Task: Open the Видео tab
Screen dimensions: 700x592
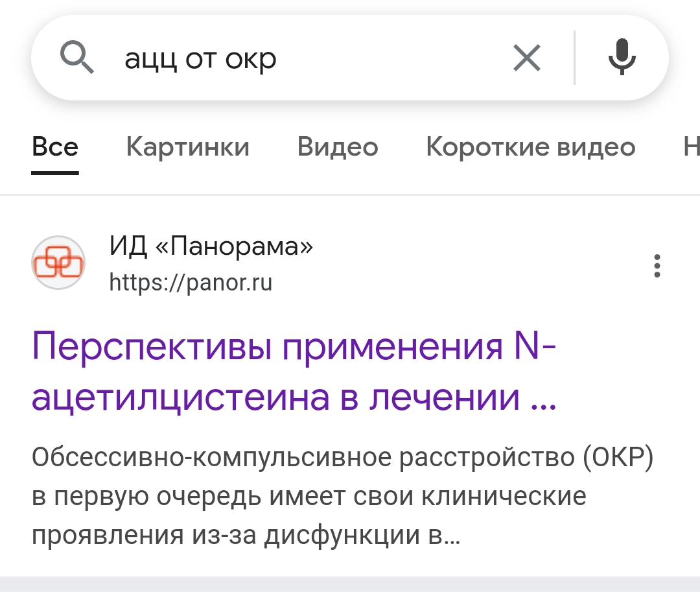Action: (337, 147)
